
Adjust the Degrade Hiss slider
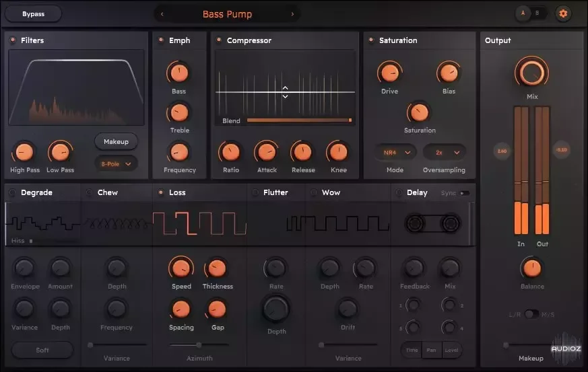(x=55, y=241)
